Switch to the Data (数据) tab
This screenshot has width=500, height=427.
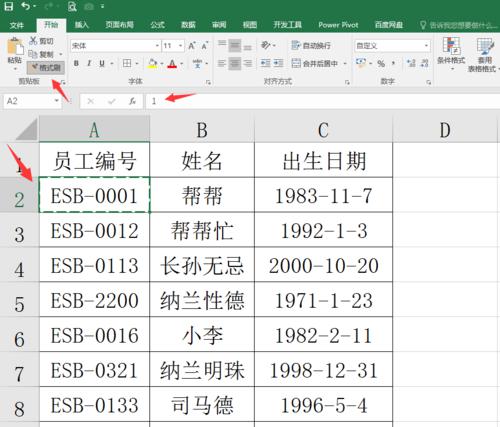point(188,25)
